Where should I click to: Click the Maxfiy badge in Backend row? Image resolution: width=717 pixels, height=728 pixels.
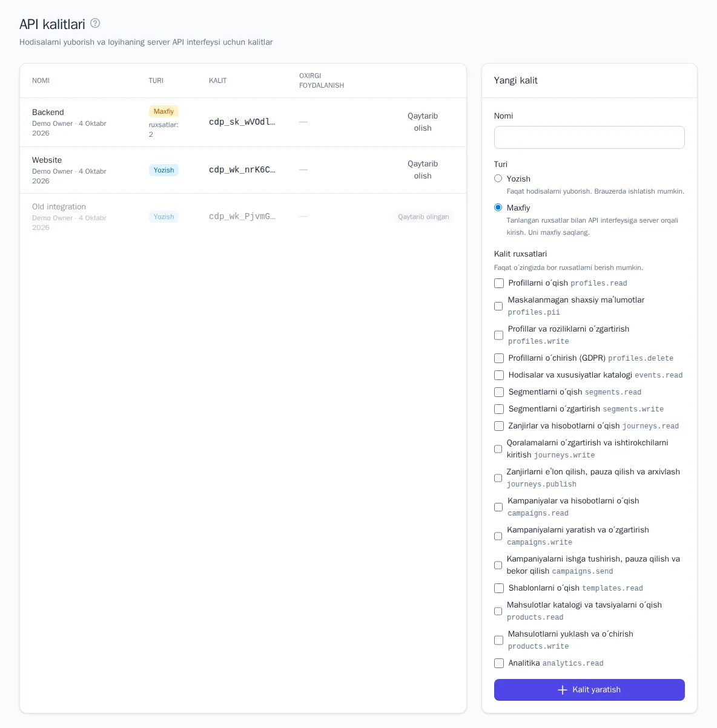click(164, 111)
